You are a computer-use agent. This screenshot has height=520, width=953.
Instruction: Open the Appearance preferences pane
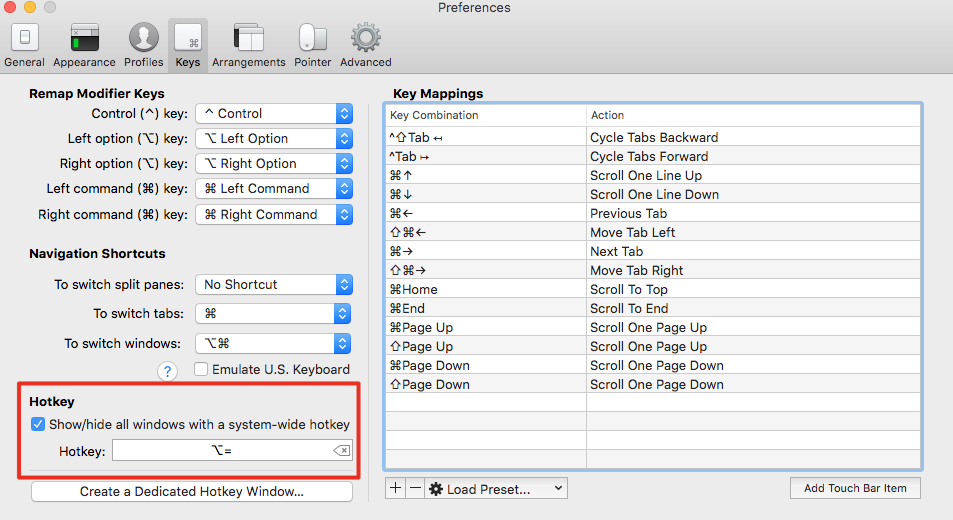click(84, 45)
